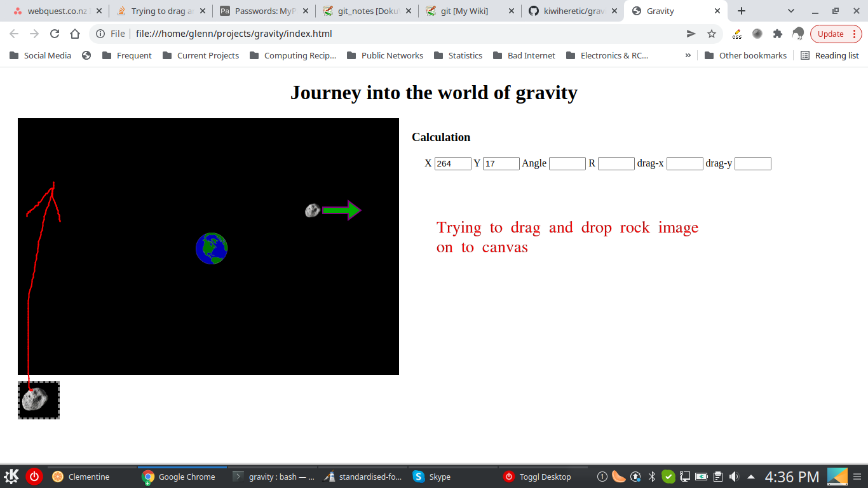Reload the Gravity page
The image size is (868, 488).
55,34
